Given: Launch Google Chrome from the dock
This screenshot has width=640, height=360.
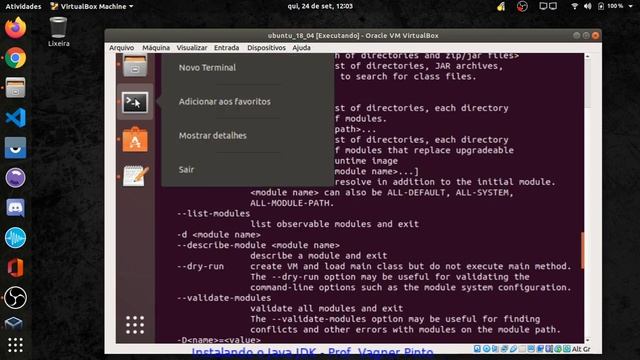Looking at the screenshot, I should tap(15, 58).
